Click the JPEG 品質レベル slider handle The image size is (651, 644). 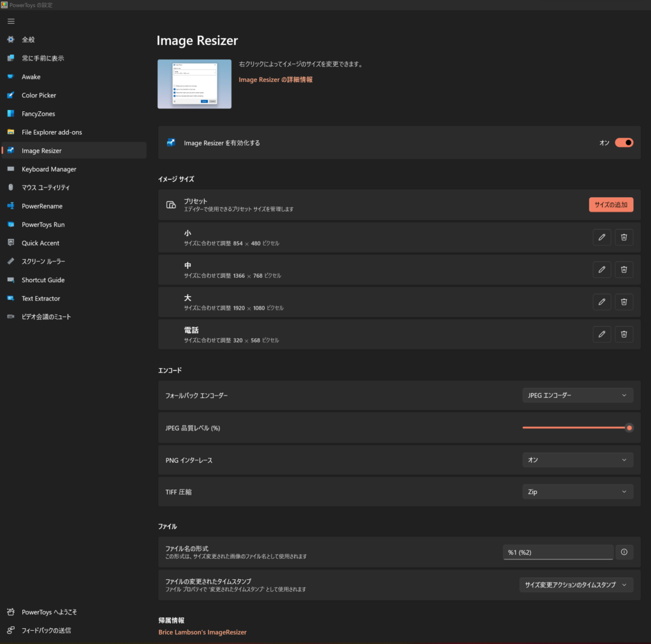point(629,428)
